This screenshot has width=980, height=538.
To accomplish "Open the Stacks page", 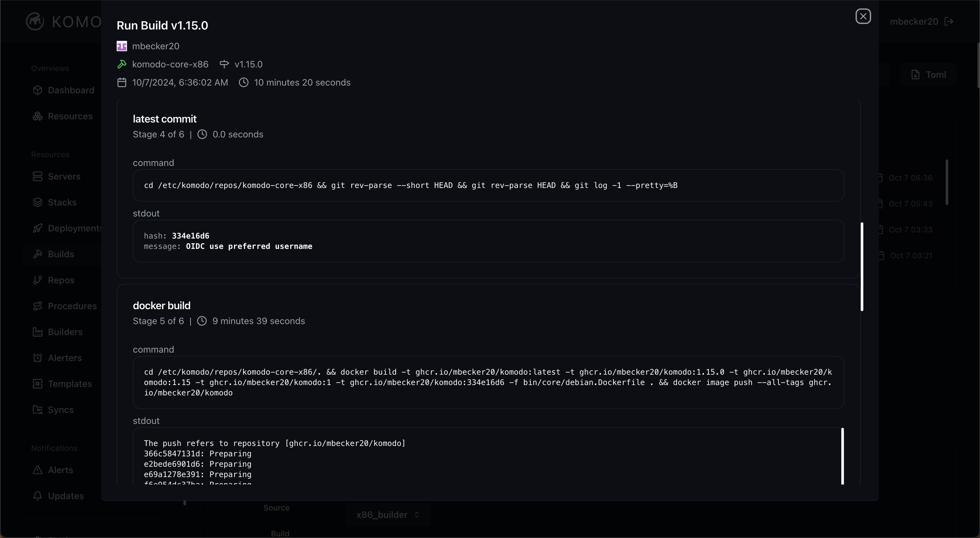I will [62, 203].
